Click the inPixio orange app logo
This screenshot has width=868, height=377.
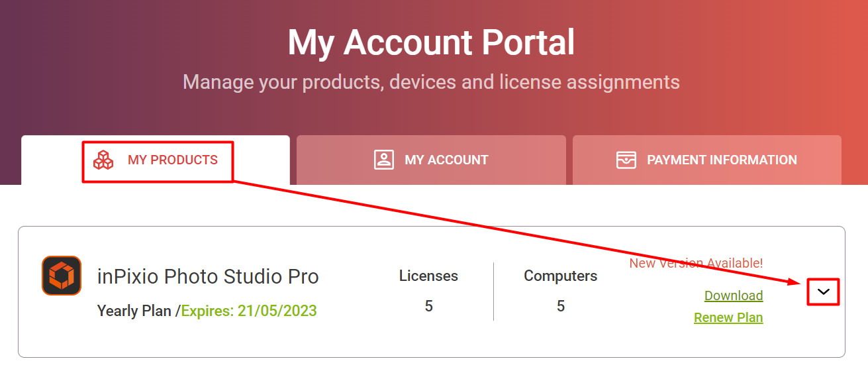click(62, 276)
